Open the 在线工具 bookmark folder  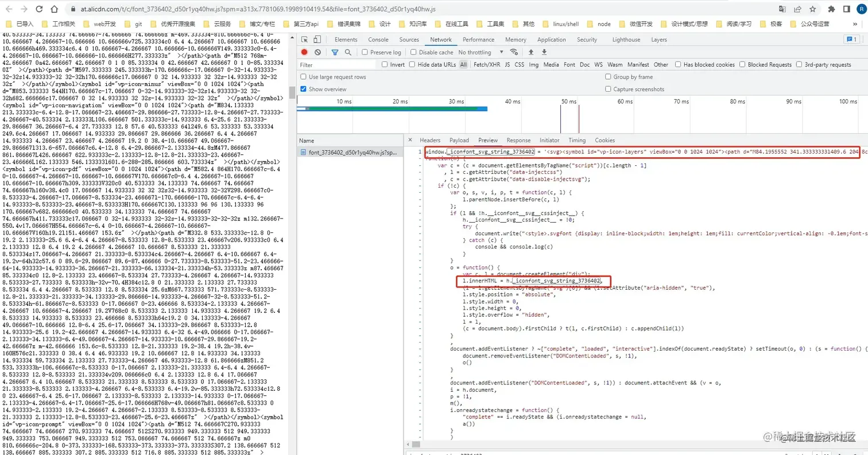point(452,24)
